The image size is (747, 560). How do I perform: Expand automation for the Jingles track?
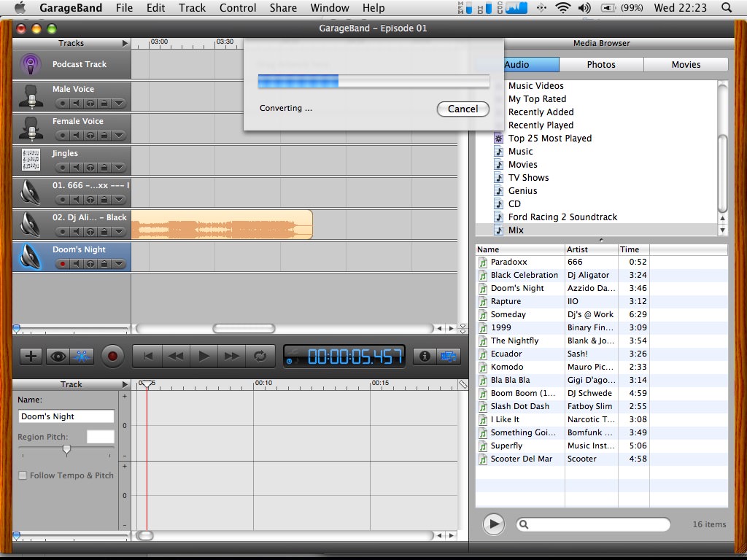(119, 167)
